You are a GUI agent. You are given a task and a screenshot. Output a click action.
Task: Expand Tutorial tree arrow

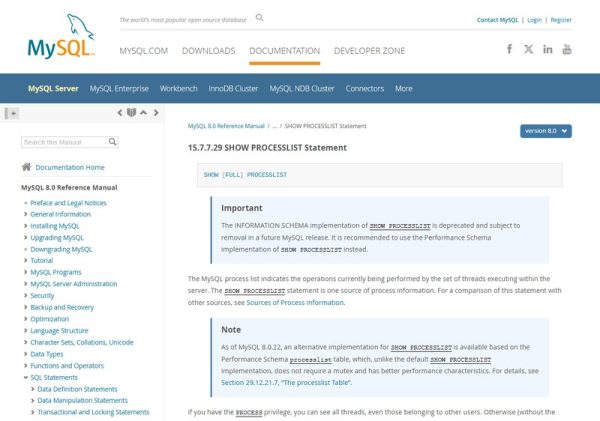point(26,261)
